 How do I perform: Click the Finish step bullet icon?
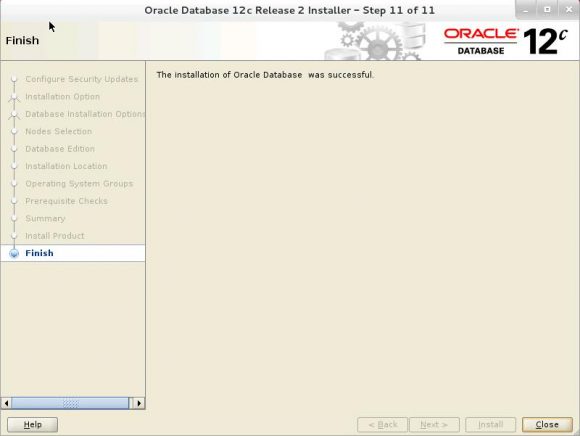(14, 253)
